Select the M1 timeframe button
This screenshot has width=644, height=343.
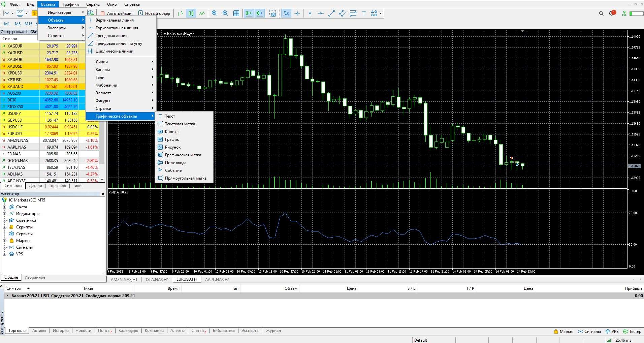7,24
